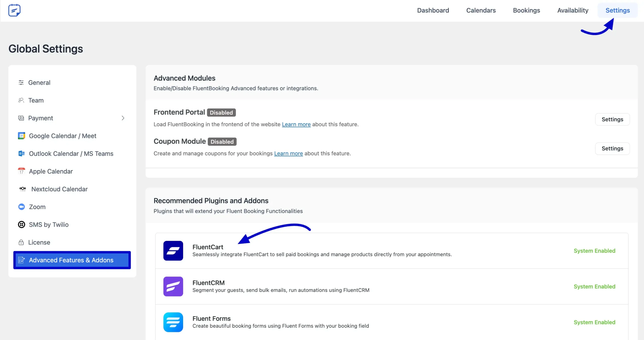Open the Zoom integration icon

[x=22, y=207]
